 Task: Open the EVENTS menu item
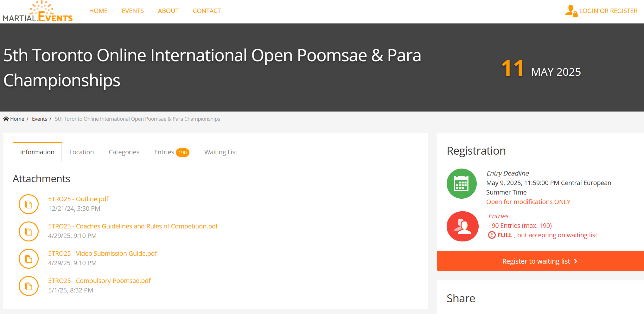[133, 11]
